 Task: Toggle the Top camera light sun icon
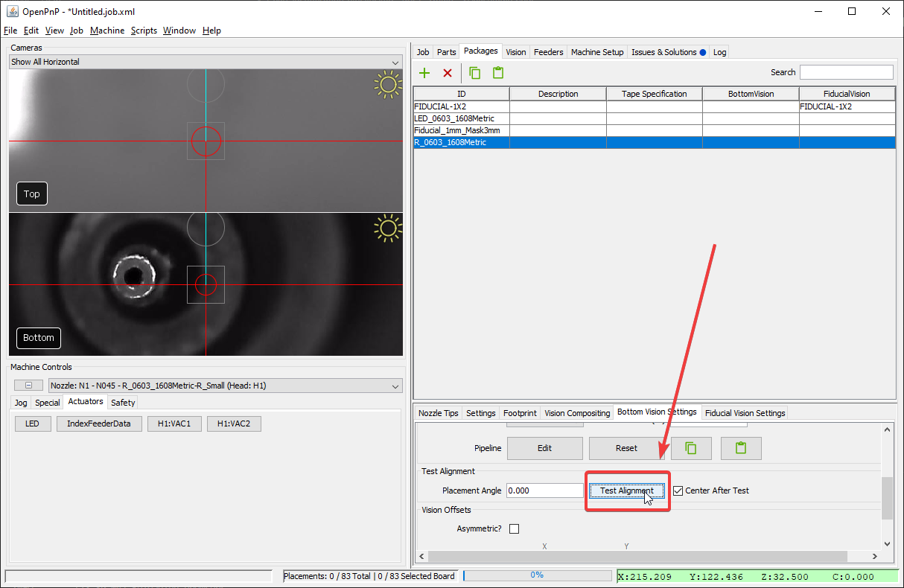click(388, 85)
